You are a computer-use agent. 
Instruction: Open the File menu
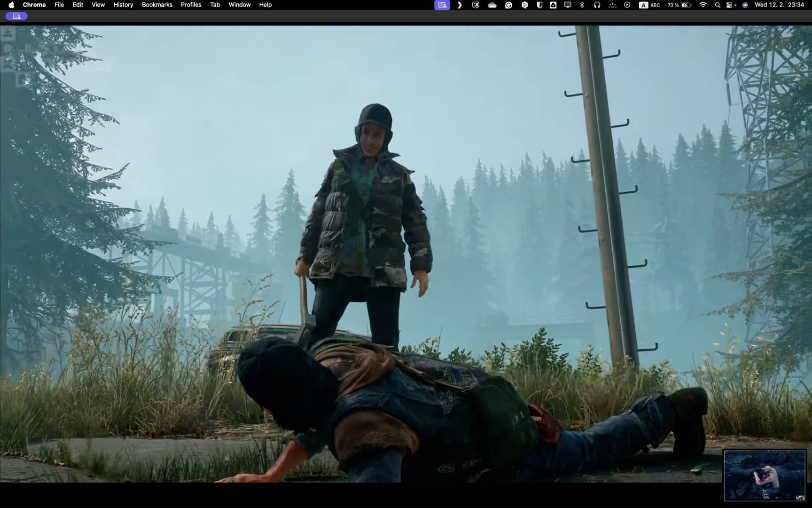click(59, 5)
